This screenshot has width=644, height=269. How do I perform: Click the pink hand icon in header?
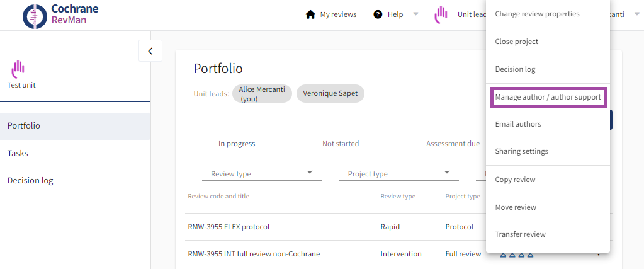click(441, 14)
